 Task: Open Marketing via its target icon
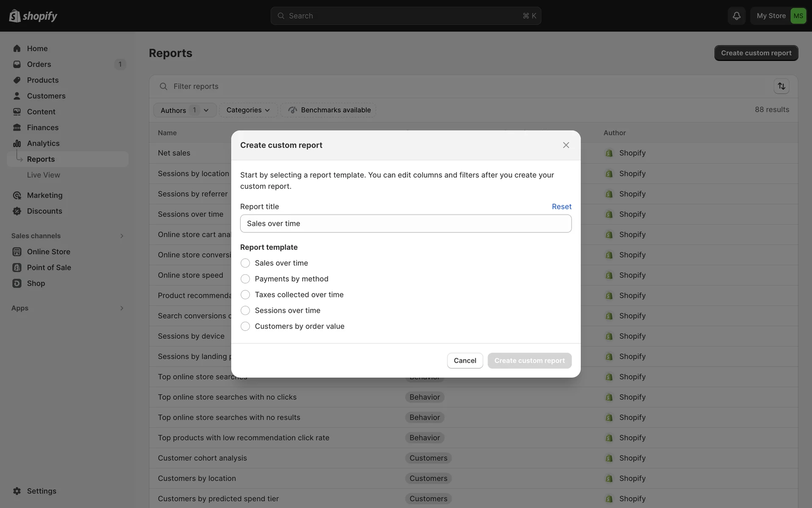(17, 195)
